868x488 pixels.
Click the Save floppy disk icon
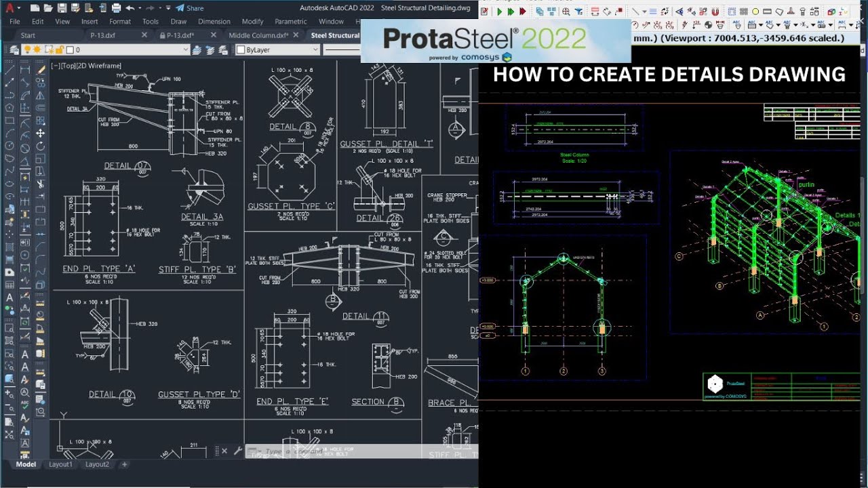62,8
